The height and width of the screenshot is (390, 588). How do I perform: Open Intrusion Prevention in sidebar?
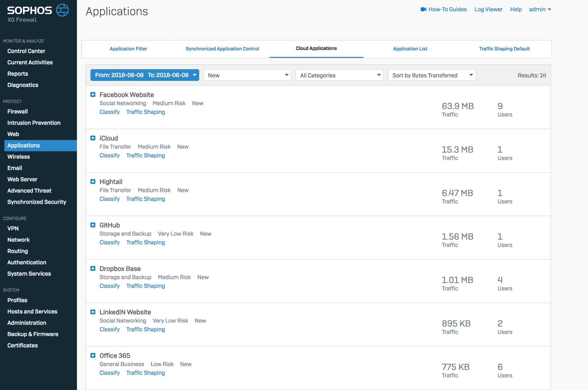click(34, 123)
